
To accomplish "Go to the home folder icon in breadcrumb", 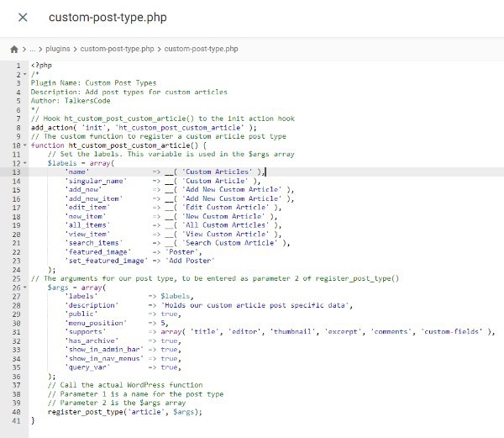I will coord(14,50).
